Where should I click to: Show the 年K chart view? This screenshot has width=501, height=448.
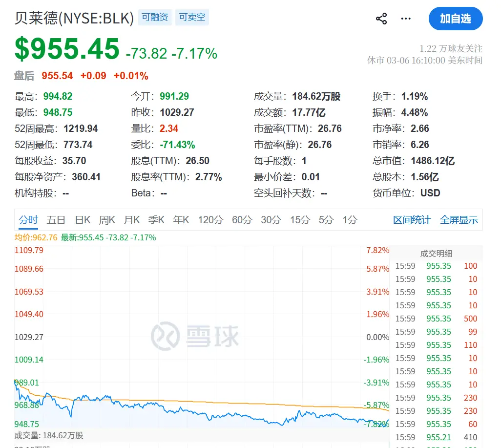click(181, 220)
